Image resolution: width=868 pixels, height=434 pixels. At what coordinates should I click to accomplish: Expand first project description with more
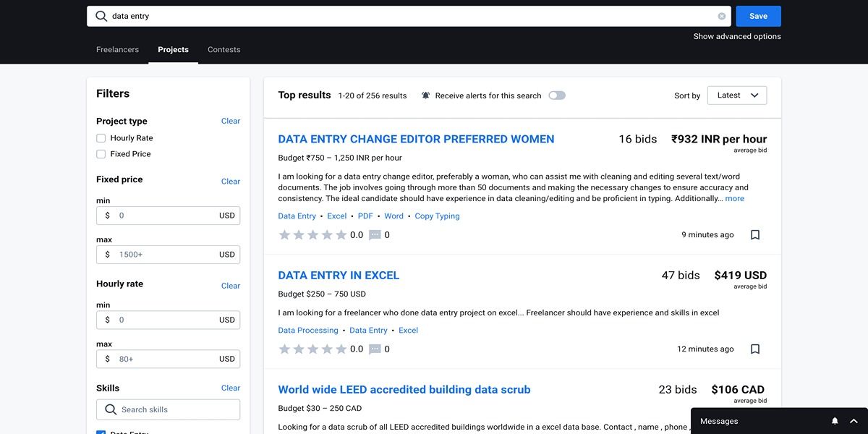pos(734,198)
